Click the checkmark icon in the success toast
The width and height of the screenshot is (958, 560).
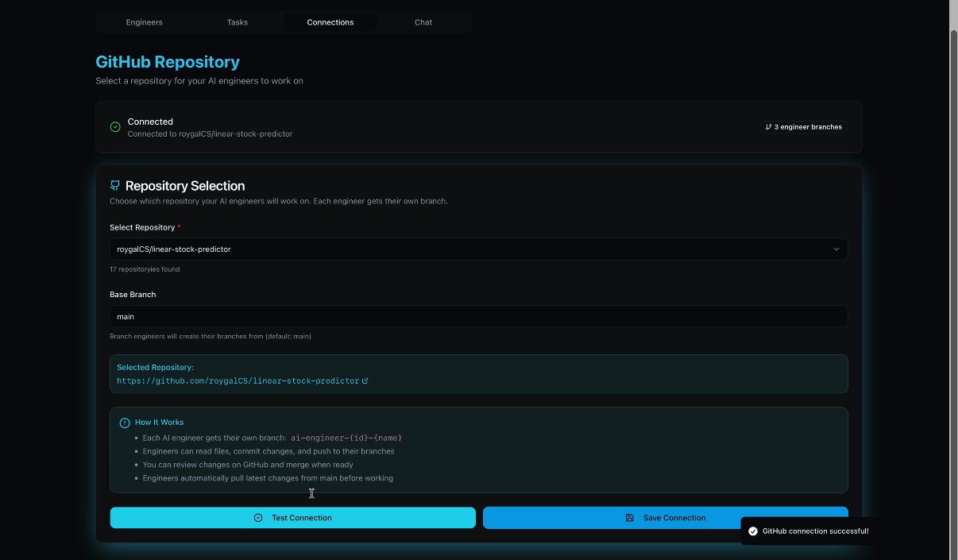[x=753, y=531]
